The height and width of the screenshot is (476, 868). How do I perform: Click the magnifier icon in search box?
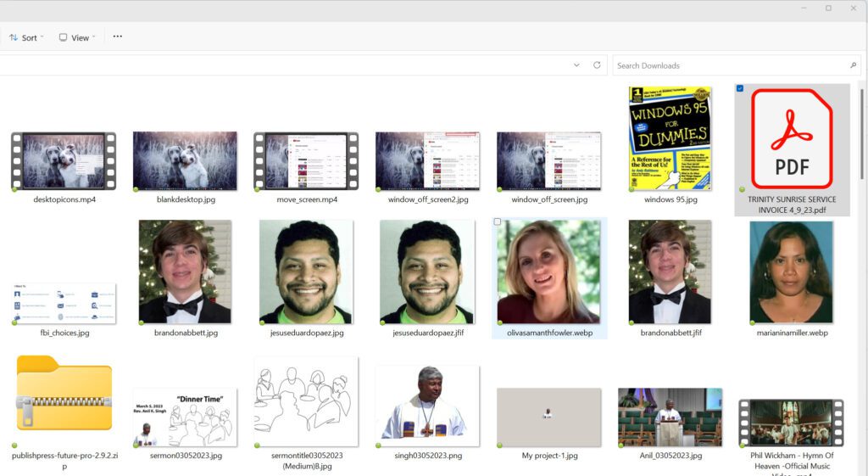pyautogui.click(x=853, y=65)
